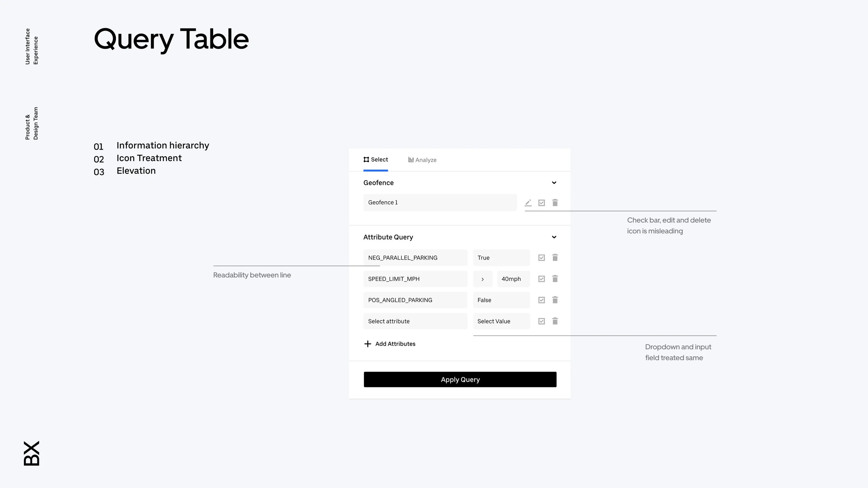Delete the POS_ANGLED_PARKING attribute row
868x488 pixels.
(x=555, y=300)
